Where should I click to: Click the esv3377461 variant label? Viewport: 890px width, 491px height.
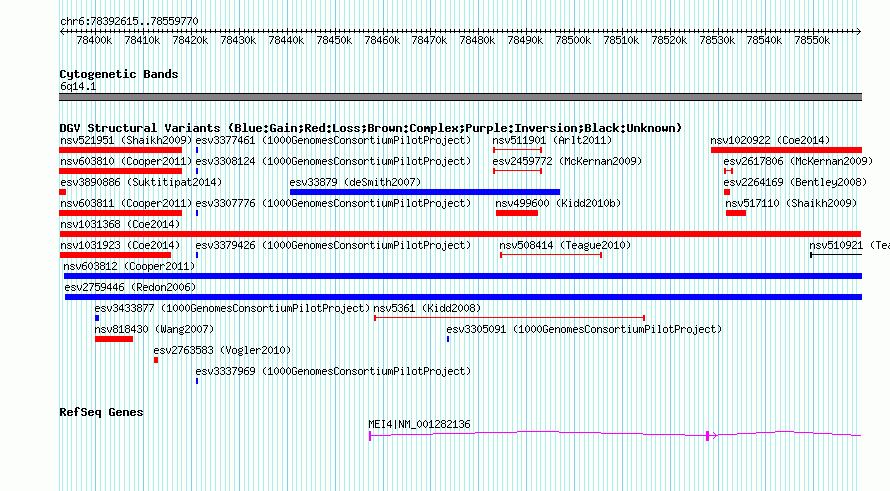point(333,140)
